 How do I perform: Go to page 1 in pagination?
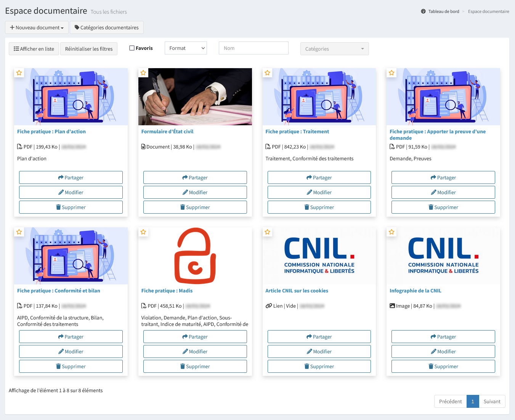coord(472,401)
